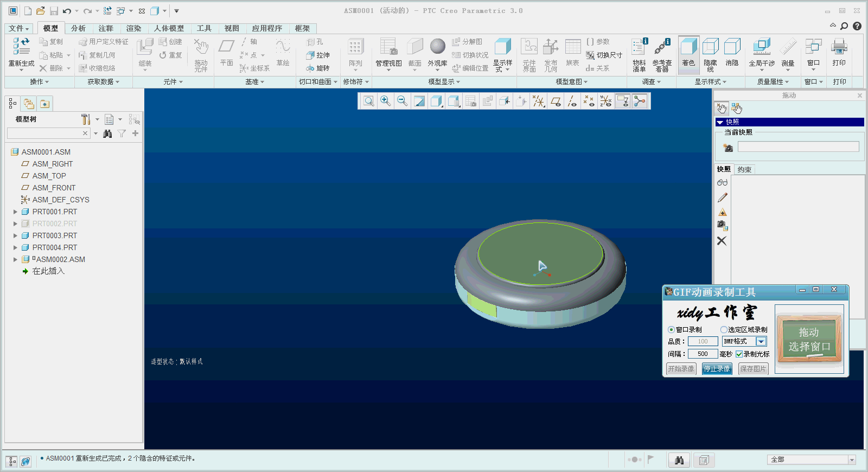Switch to the 视图 ribbon tab
Screen dimensions: 868x472
click(x=232, y=28)
